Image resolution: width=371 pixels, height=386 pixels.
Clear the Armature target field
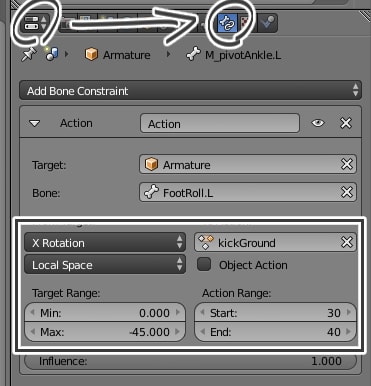pyautogui.click(x=347, y=164)
